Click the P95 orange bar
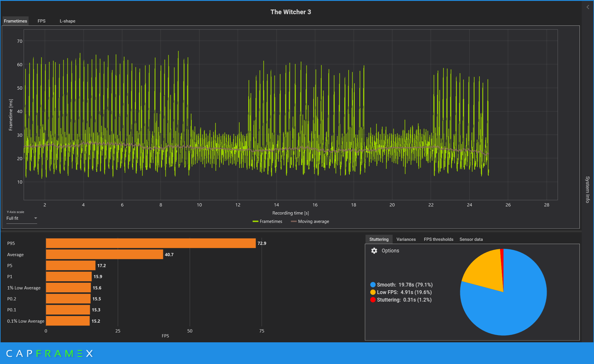 150,243
